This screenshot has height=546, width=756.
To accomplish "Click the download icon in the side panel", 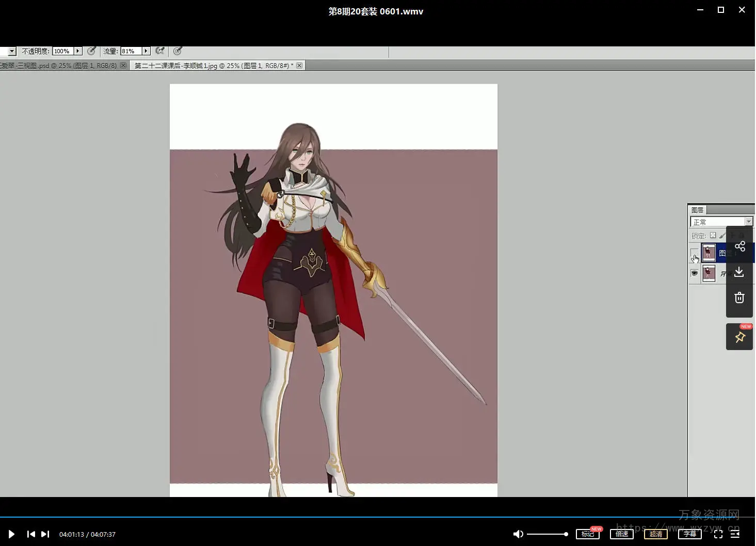I will pos(739,272).
